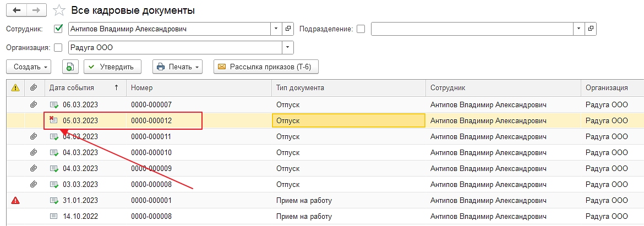Click the open button beside Подразделение field
Viewport: 644px width, 226px height.
click(591, 29)
